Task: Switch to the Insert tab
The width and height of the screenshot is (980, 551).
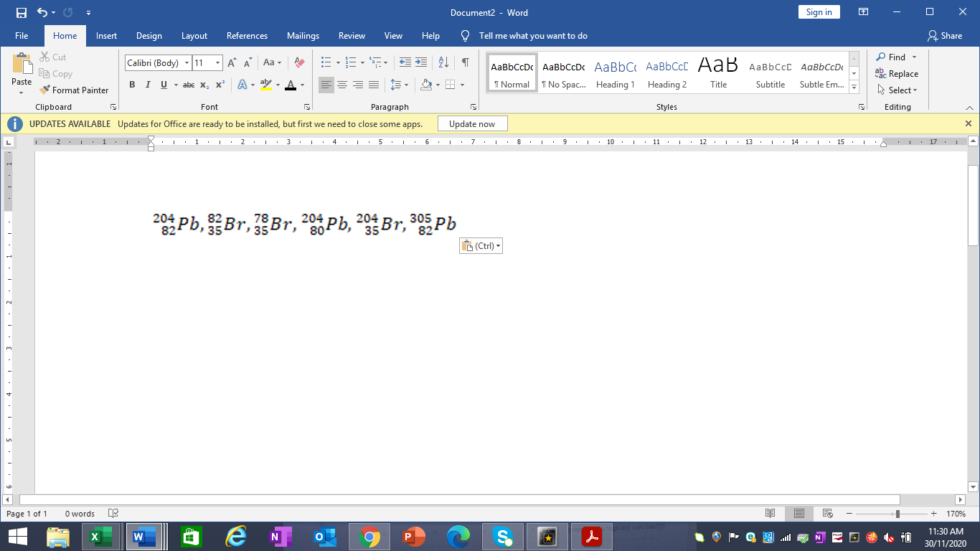Action: (x=106, y=36)
